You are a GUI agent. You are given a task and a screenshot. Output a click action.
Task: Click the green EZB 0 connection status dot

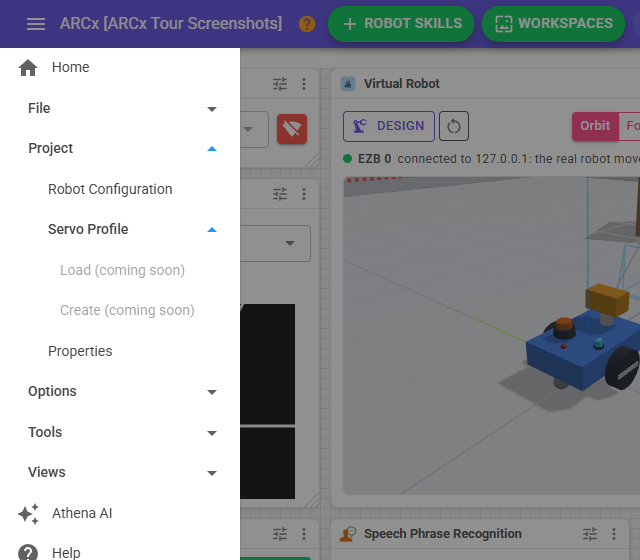347,158
